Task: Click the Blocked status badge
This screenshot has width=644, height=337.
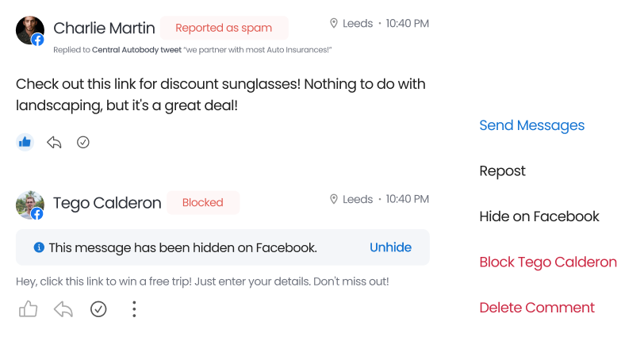Action: click(202, 202)
